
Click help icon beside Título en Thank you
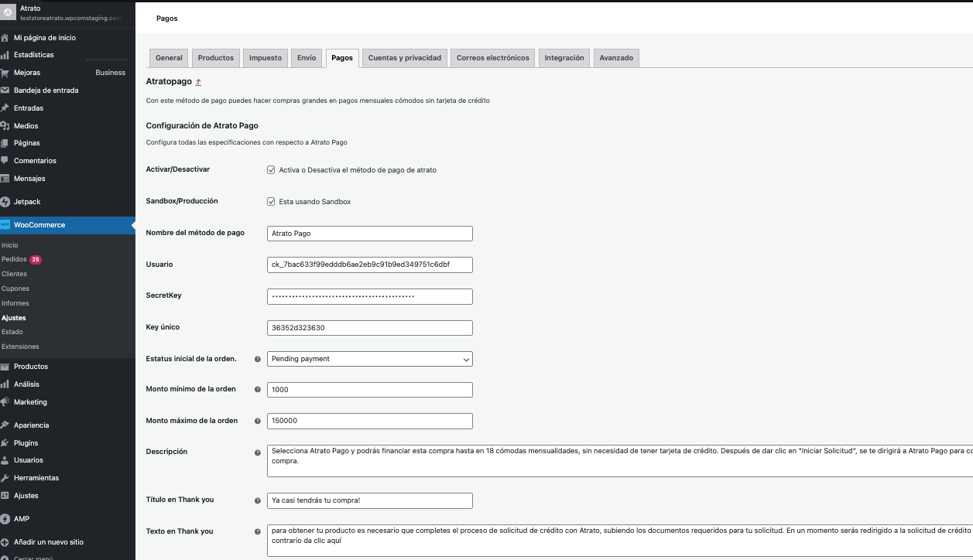(x=258, y=501)
